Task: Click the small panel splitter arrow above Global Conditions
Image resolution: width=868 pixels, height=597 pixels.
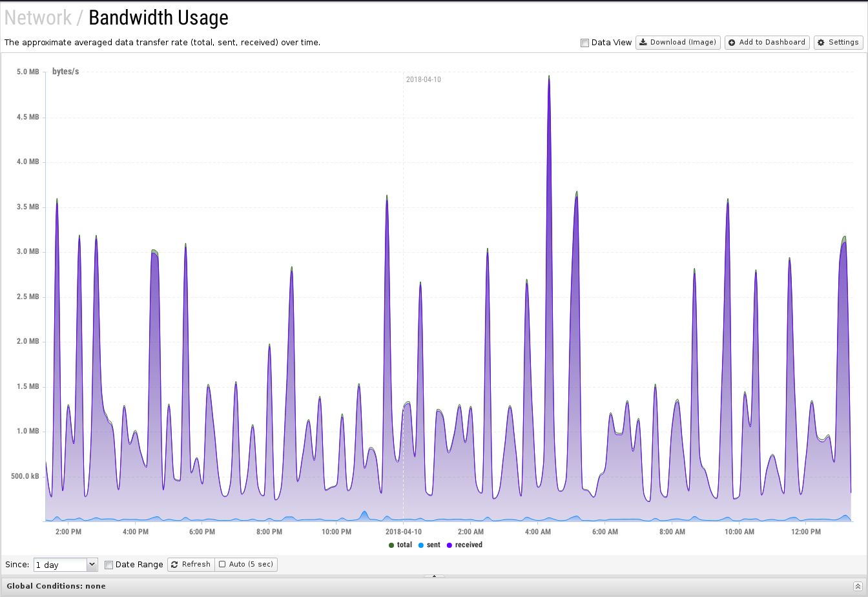Action: [434, 576]
